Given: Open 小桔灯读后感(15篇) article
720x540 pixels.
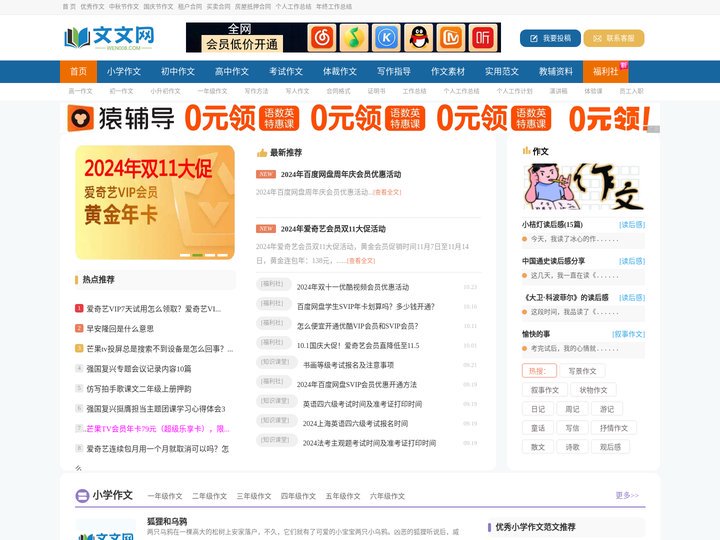Looking at the screenshot, I should pyautogui.click(x=552, y=224).
